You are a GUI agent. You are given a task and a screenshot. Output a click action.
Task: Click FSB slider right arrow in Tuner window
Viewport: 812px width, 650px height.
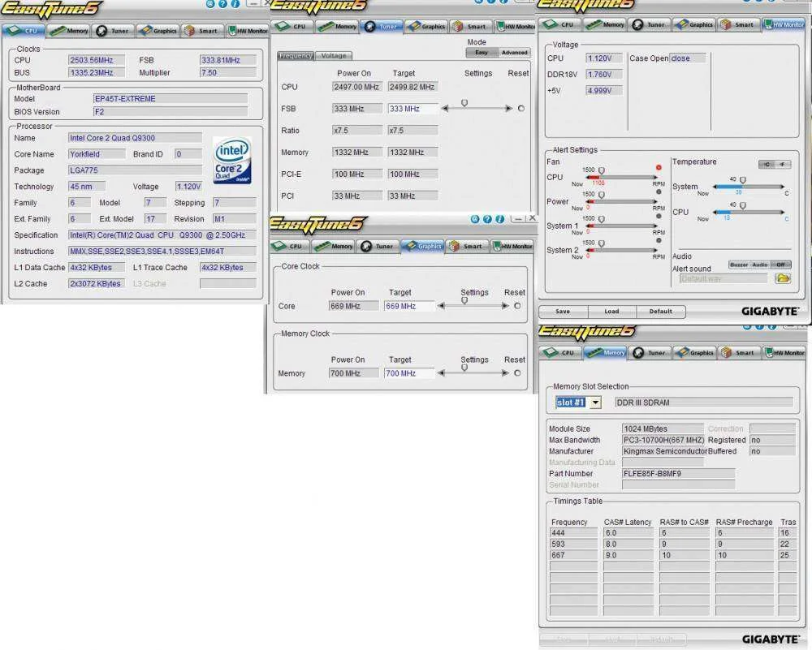point(509,108)
